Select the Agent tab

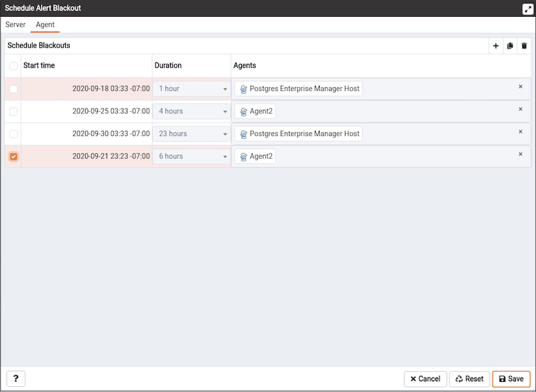[45, 25]
